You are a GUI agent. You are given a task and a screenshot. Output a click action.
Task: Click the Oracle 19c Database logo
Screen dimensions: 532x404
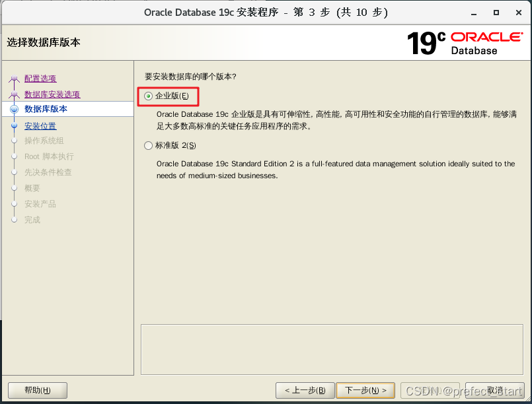465,43
